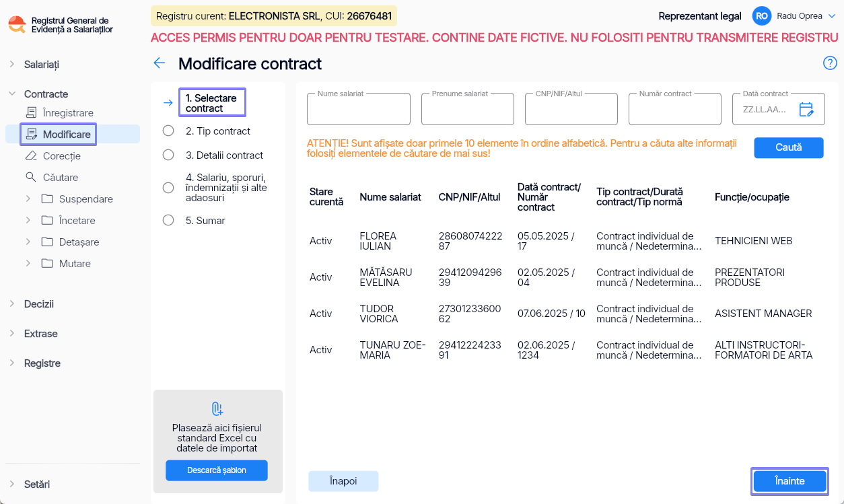844x504 pixels.
Task: Expand the Setări menu chevron
Action: pyautogui.click(x=12, y=484)
